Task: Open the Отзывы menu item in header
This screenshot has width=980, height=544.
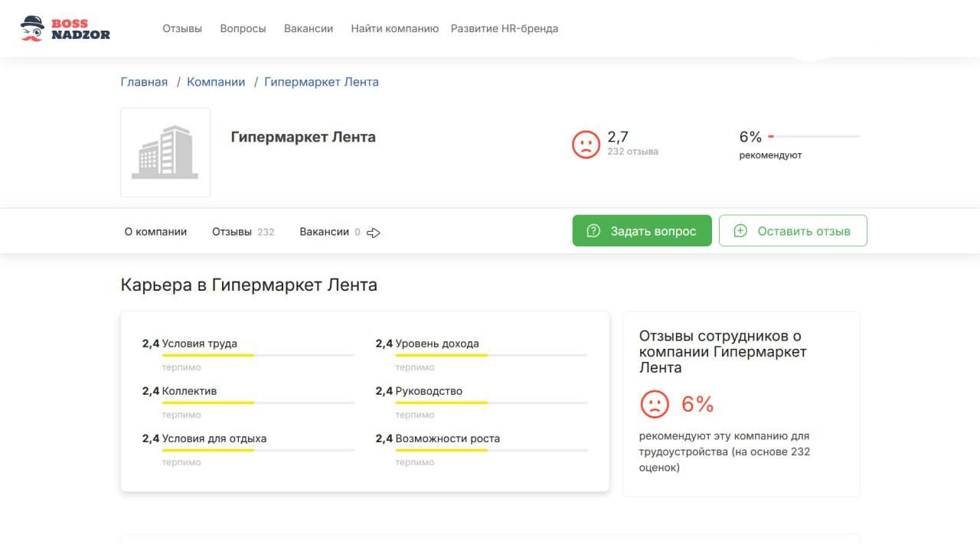Action: point(182,28)
